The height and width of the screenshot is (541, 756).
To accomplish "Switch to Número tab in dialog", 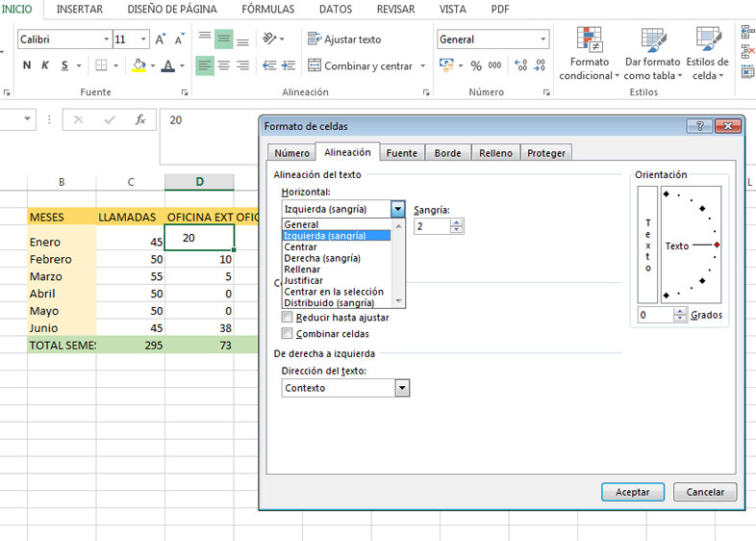I will point(291,153).
